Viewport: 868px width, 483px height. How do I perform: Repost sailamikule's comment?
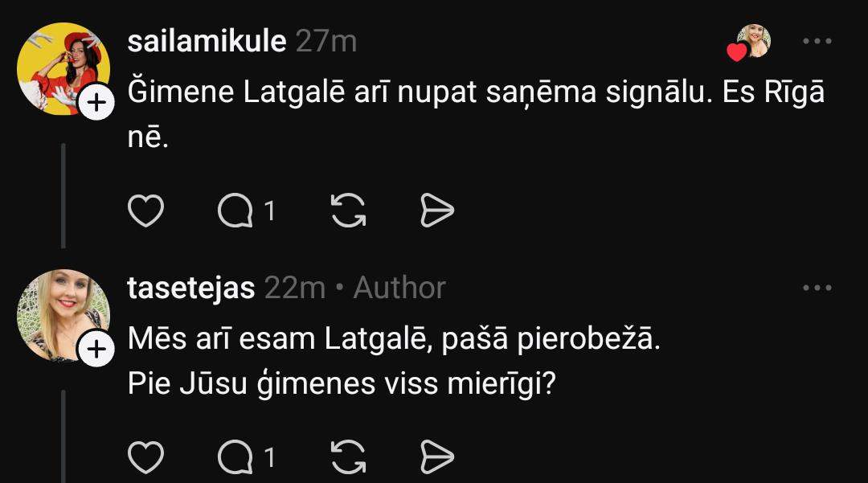tap(349, 211)
